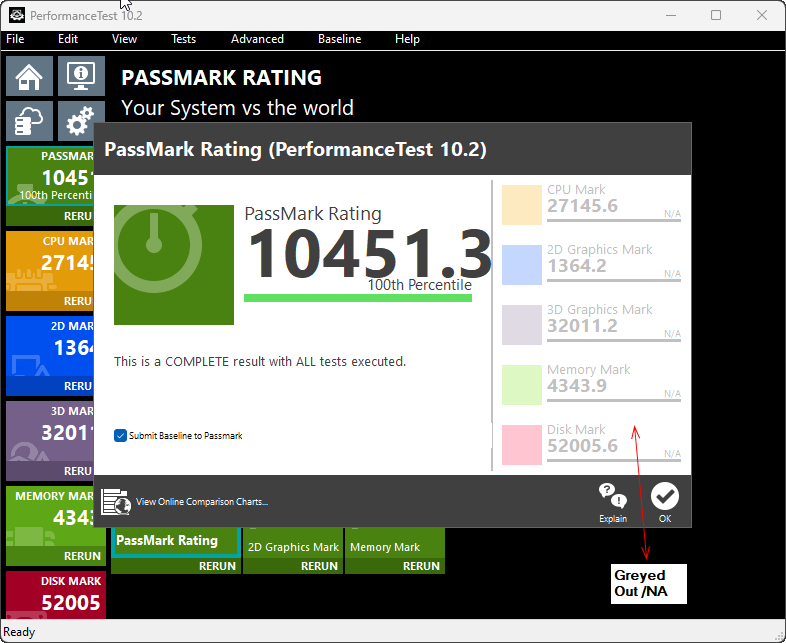Click the green PassMark stopwatch logo
786x643 pixels.
click(174, 265)
